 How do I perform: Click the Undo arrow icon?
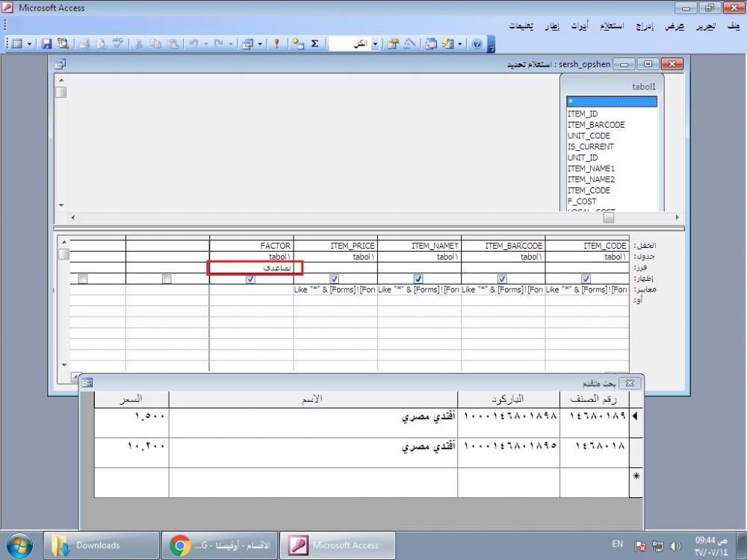click(x=193, y=44)
